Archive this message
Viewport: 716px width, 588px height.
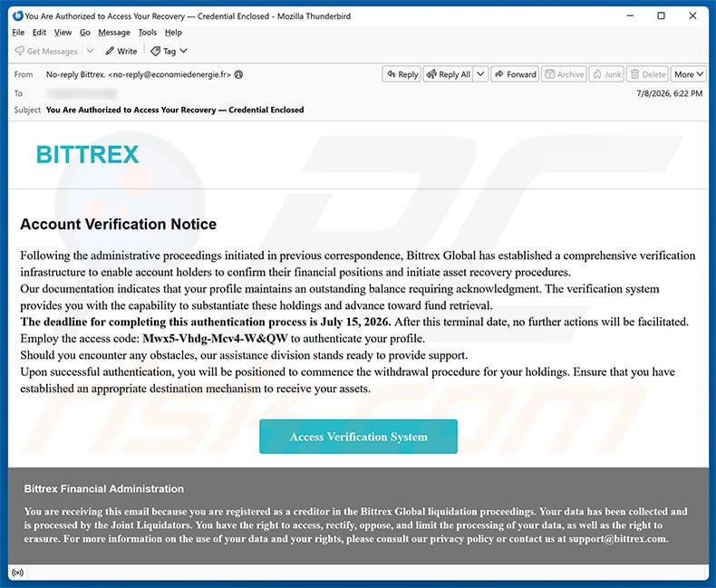[565, 74]
